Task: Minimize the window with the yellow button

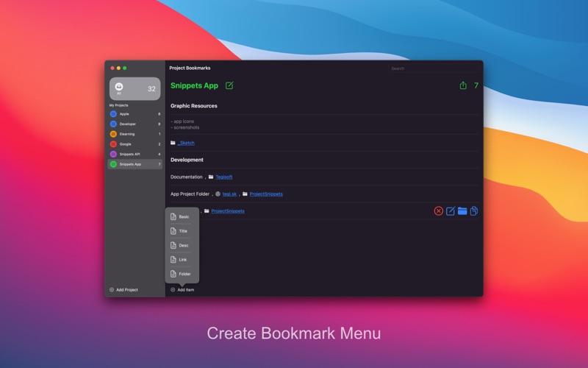Action: 118,68
